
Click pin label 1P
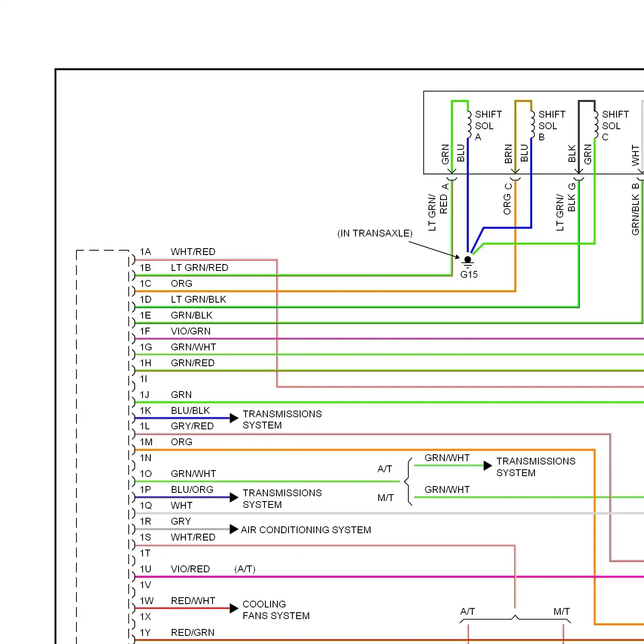(x=146, y=490)
